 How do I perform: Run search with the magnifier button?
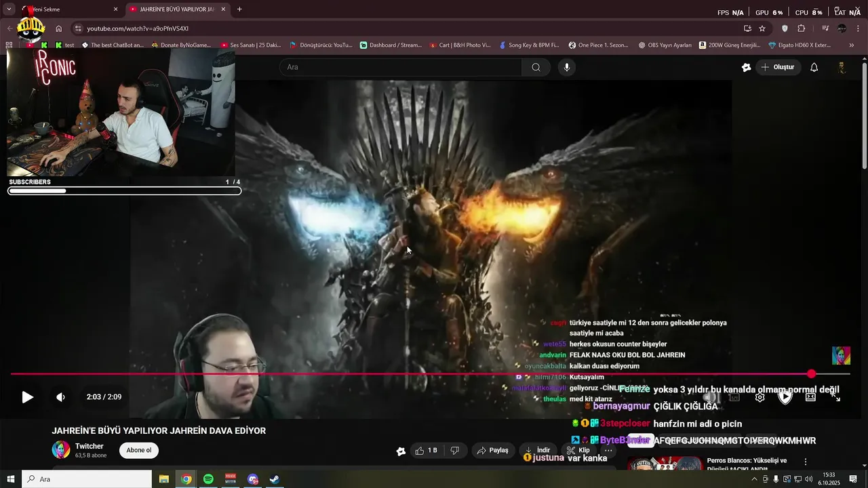pos(536,67)
